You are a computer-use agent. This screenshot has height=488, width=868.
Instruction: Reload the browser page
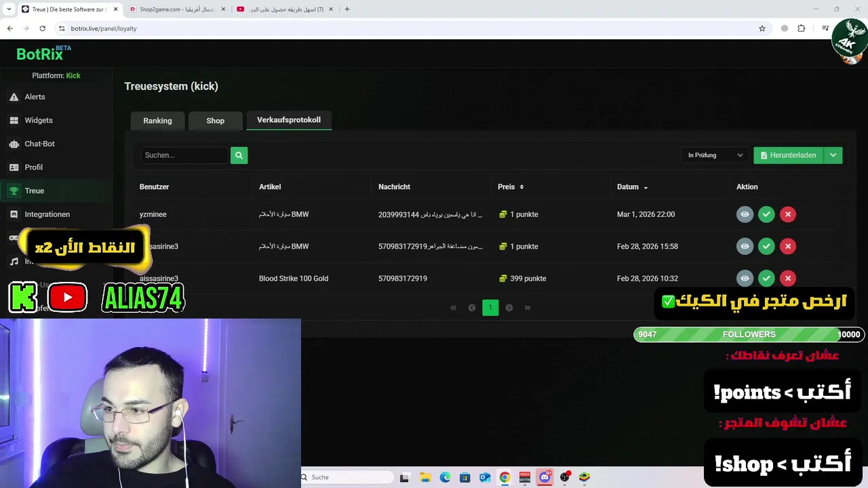pyautogui.click(x=42, y=28)
